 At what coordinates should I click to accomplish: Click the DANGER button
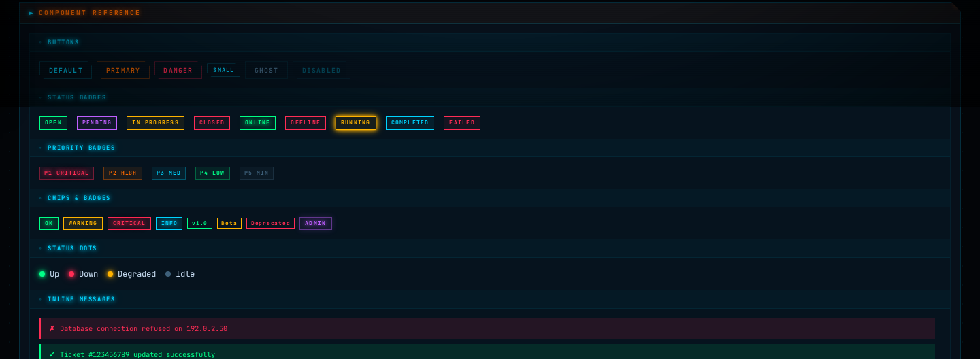point(178,70)
